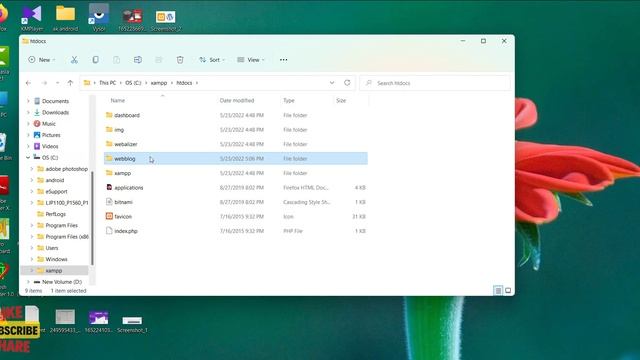Image resolution: width=640 pixels, height=360 pixels.
Task: Select PerfLogs folder in navigation pane
Action: [56, 214]
